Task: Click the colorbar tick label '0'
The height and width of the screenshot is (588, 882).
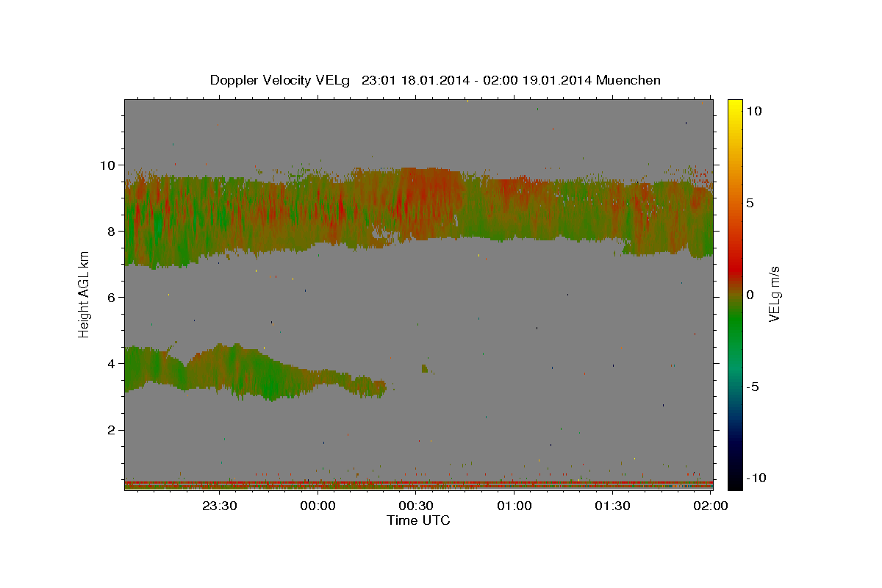Action: pyautogui.click(x=750, y=295)
